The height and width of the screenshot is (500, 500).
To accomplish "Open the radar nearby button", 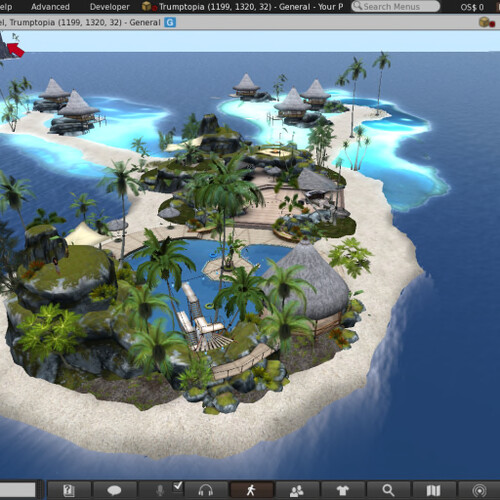I will pos(479,491).
